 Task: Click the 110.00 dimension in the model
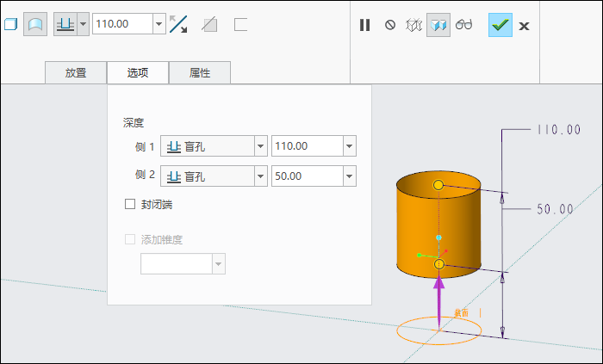click(559, 130)
